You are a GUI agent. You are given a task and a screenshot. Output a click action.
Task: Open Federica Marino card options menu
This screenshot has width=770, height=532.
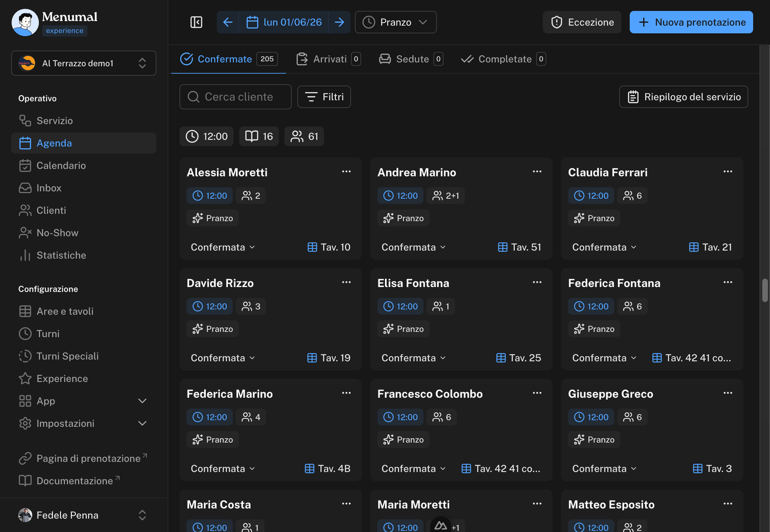[x=346, y=393]
